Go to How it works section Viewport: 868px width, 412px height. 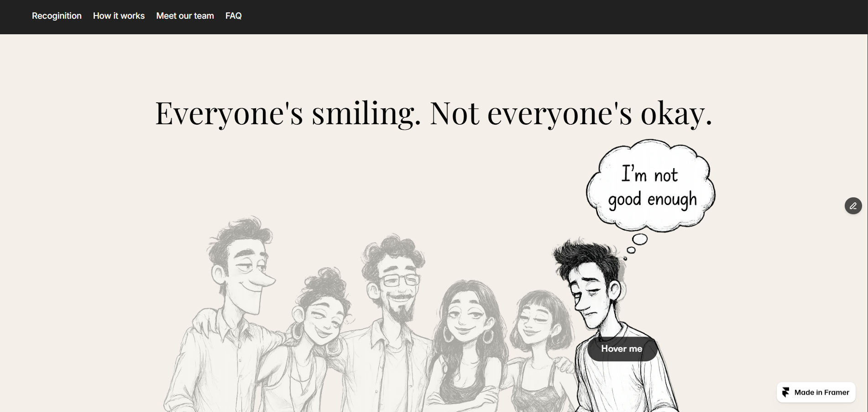tap(119, 16)
